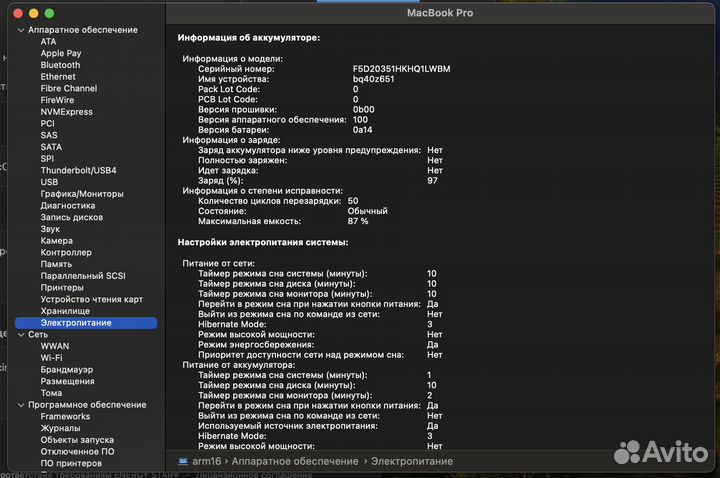Select PCI in sidebar
The height and width of the screenshot is (478, 720).
[47, 124]
